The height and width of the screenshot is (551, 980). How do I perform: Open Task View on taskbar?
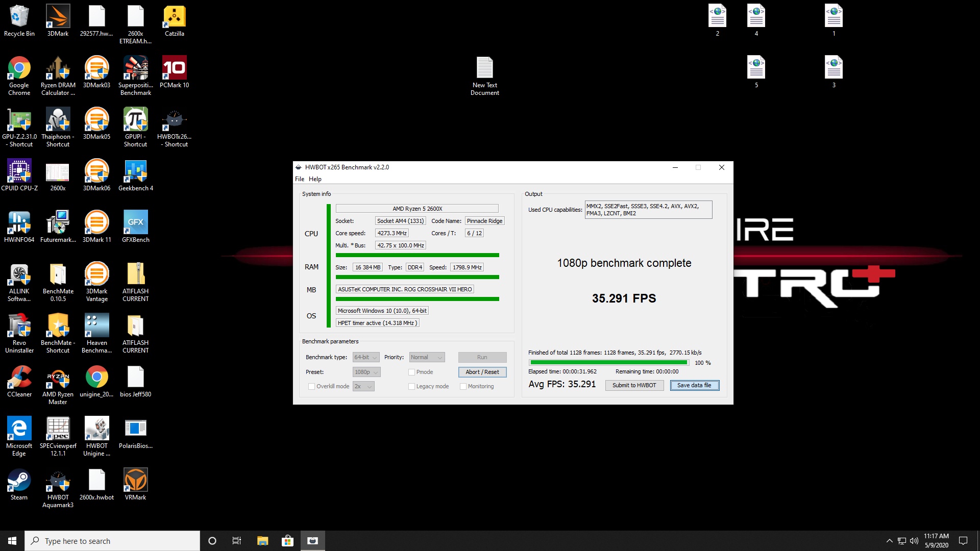tap(236, 541)
